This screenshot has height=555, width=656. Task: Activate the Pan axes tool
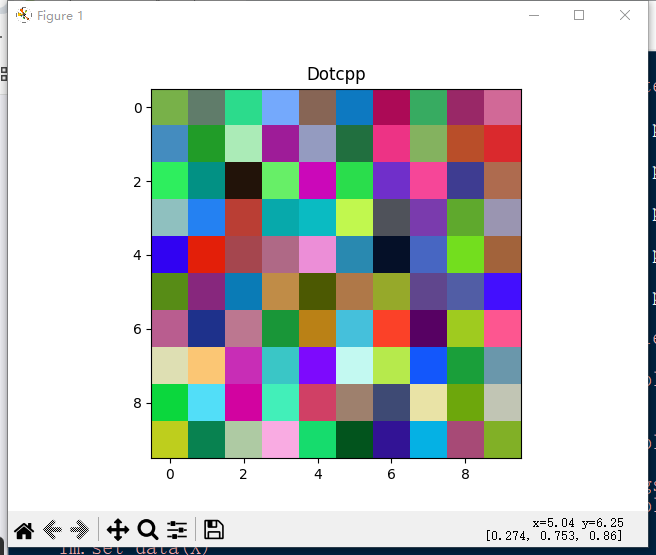tap(118, 530)
